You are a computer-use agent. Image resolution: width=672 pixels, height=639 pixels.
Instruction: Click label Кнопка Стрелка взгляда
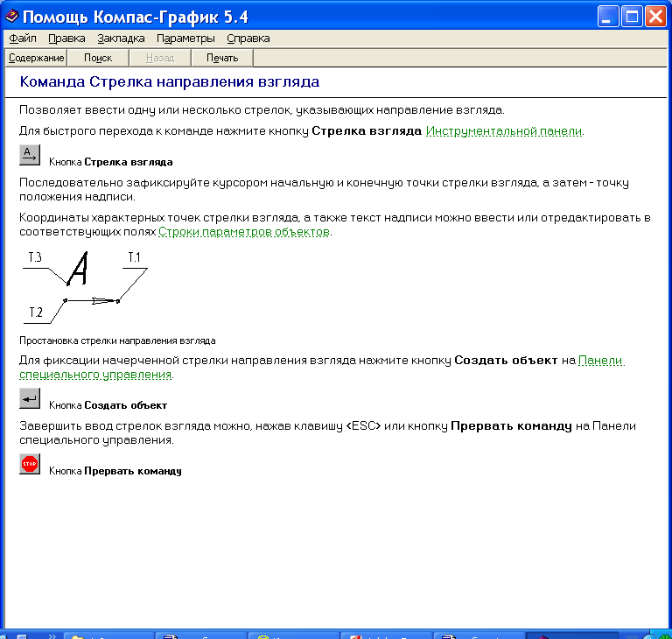click(x=111, y=162)
